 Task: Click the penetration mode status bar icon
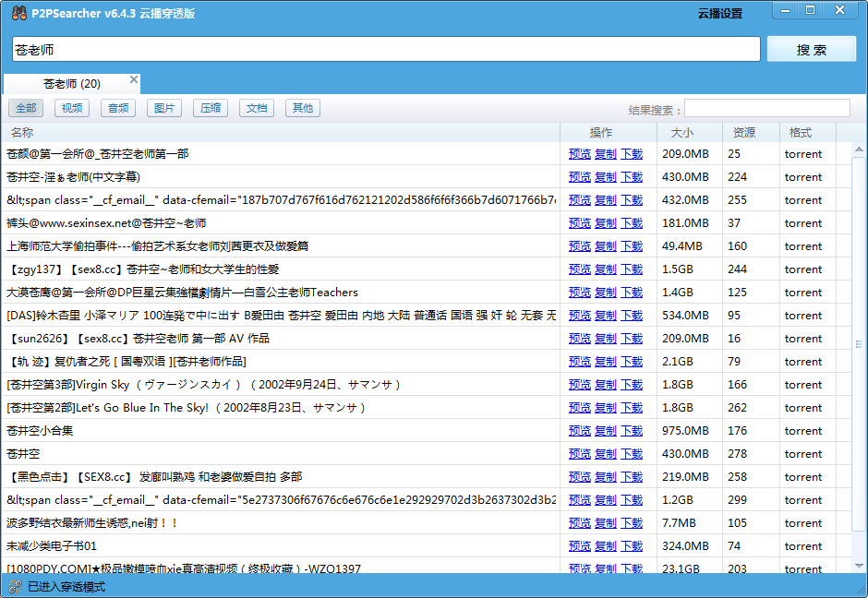(x=16, y=586)
